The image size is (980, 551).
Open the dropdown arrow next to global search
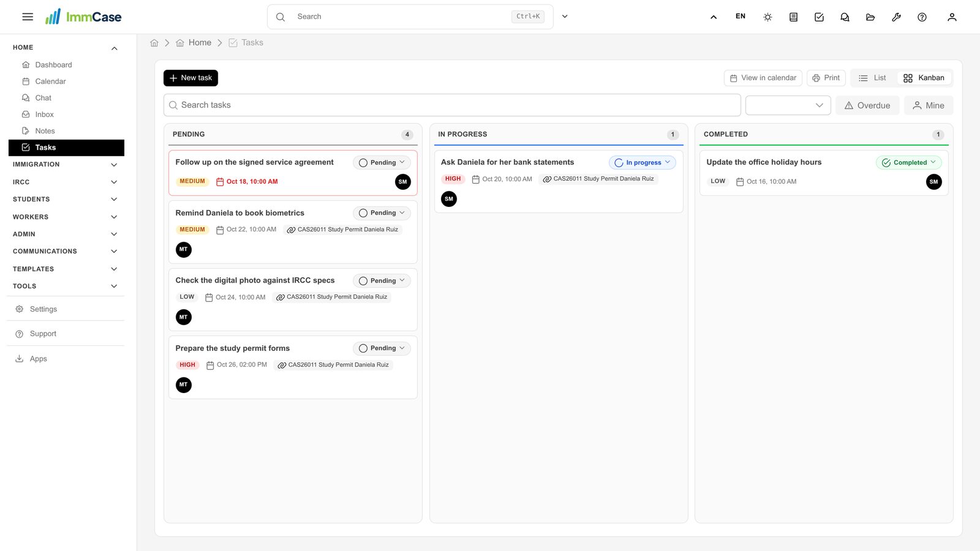tap(565, 17)
